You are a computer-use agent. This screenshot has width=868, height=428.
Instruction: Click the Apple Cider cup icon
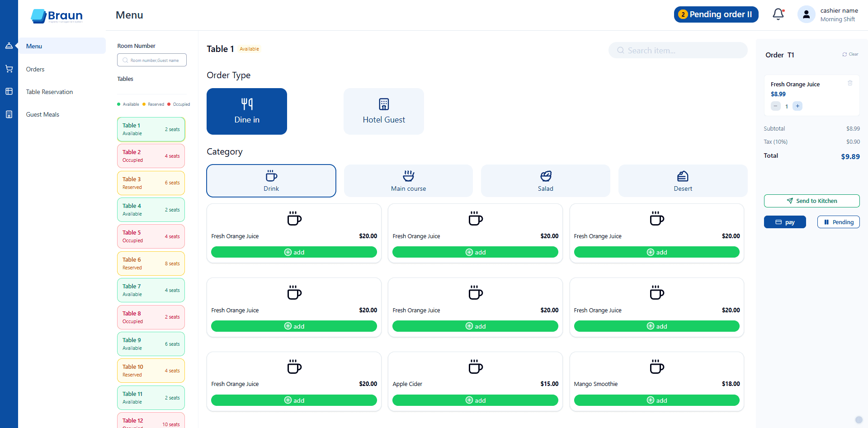(475, 367)
